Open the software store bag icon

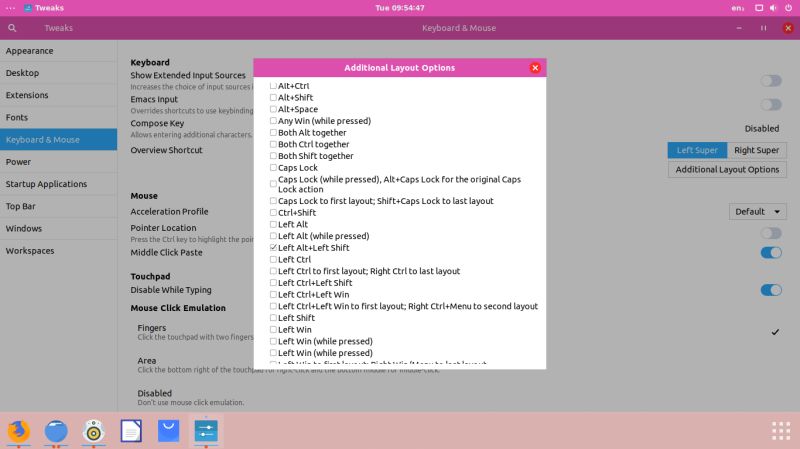click(168, 431)
